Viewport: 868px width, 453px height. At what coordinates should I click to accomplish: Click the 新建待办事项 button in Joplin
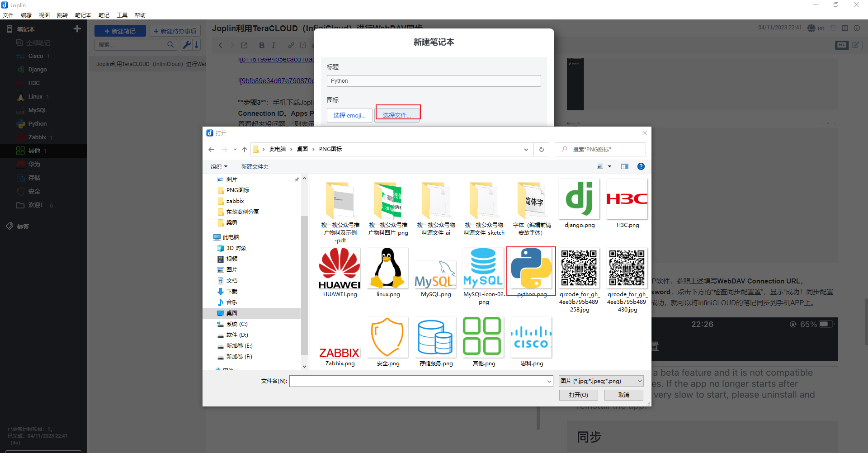coord(175,31)
